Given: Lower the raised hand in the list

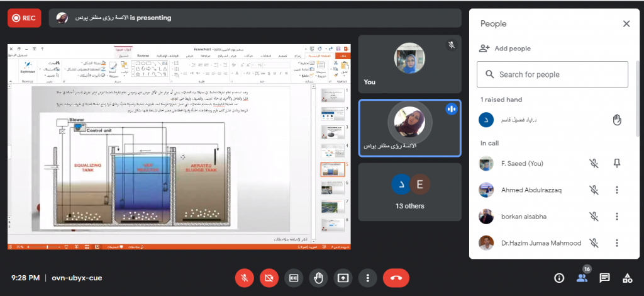Looking at the screenshot, I should pyautogui.click(x=617, y=120).
